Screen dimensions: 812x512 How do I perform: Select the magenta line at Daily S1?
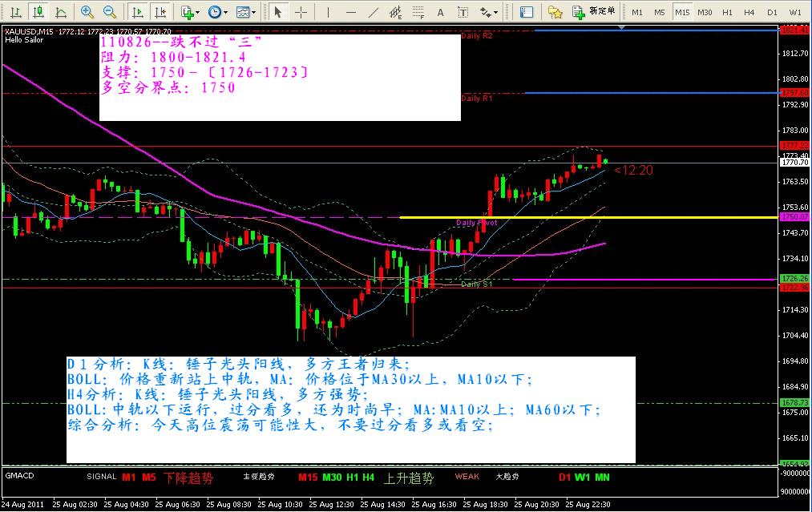tap(644, 280)
